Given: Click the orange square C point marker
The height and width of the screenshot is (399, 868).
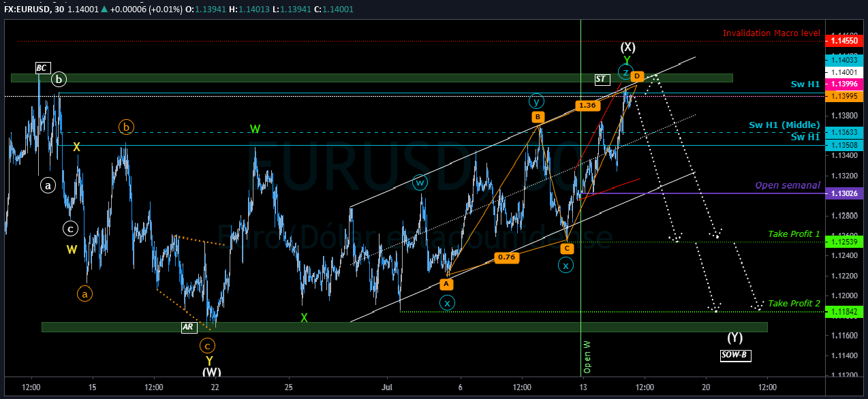Looking at the screenshot, I should (568, 249).
